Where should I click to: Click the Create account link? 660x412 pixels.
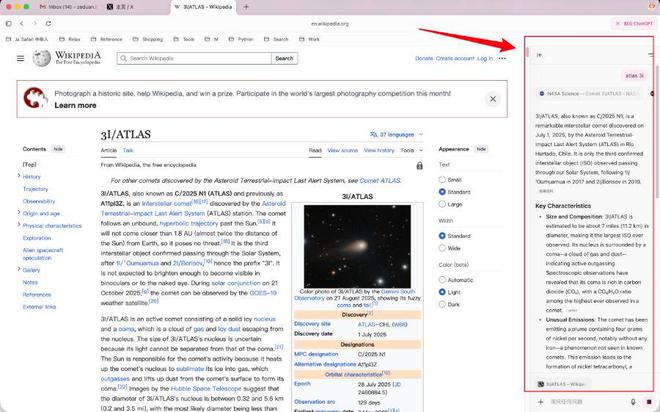pyautogui.click(x=455, y=59)
